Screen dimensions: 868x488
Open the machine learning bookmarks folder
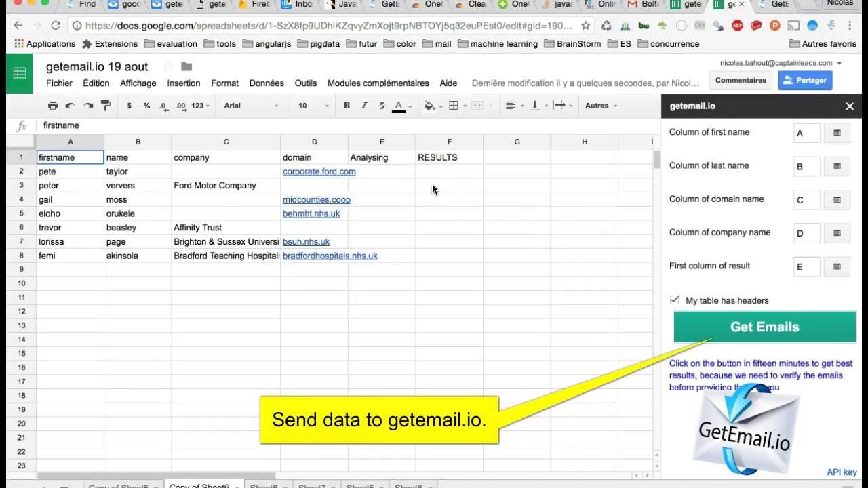497,44
